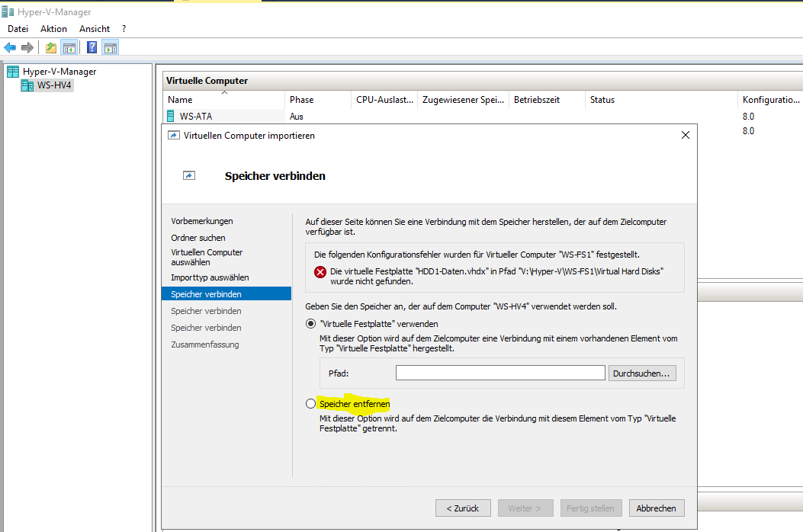Screen dimensions: 803x532
Task: Sort by Status column header
Action: (661, 99)
